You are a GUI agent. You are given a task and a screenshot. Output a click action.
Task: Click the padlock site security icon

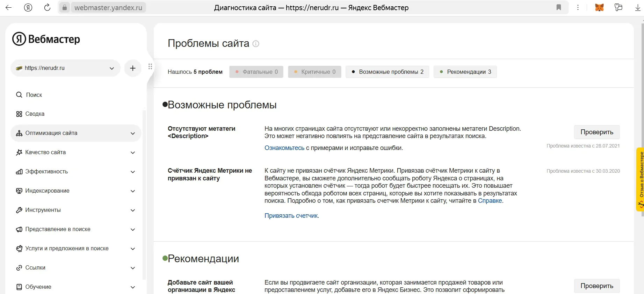point(64,7)
